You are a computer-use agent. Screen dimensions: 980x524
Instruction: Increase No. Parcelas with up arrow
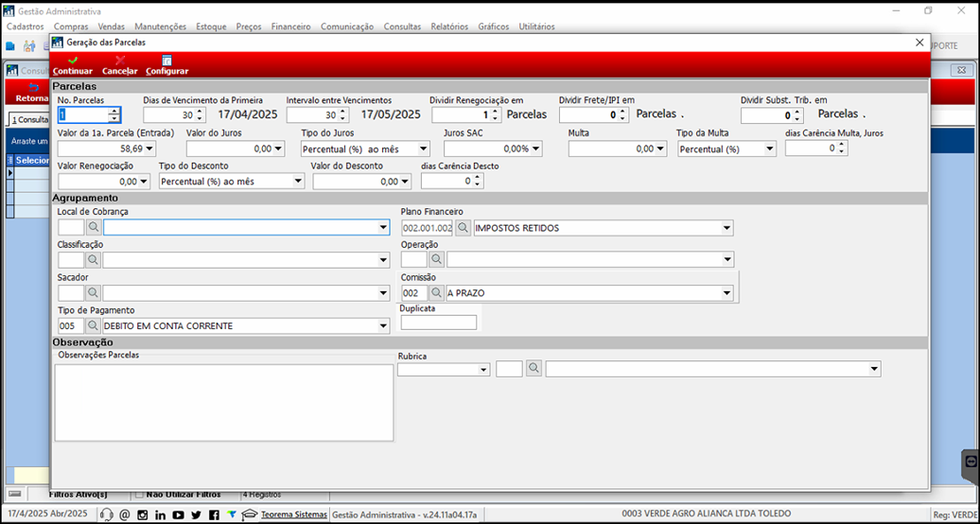(x=114, y=112)
